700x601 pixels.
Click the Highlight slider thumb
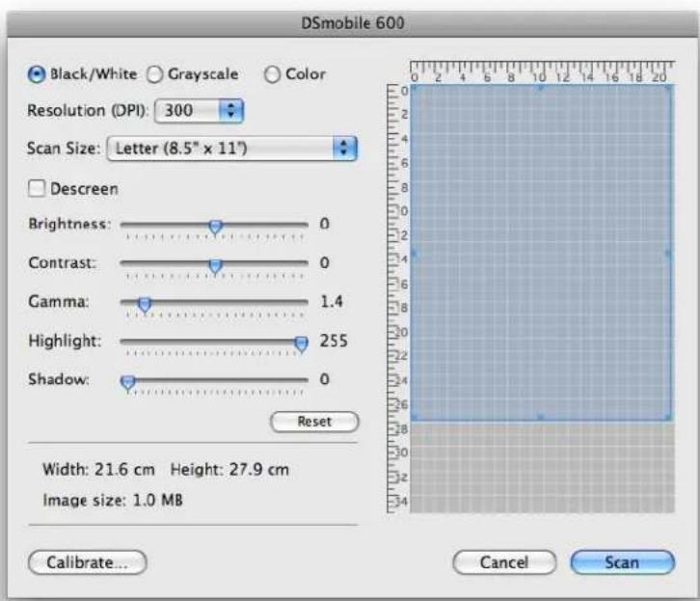(x=302, y=344)
